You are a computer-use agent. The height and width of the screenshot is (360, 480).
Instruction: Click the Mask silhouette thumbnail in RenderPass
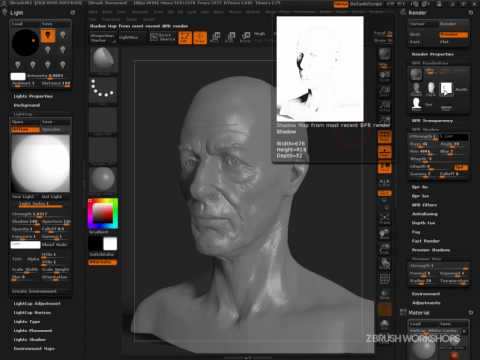click(x=417, y=103)
